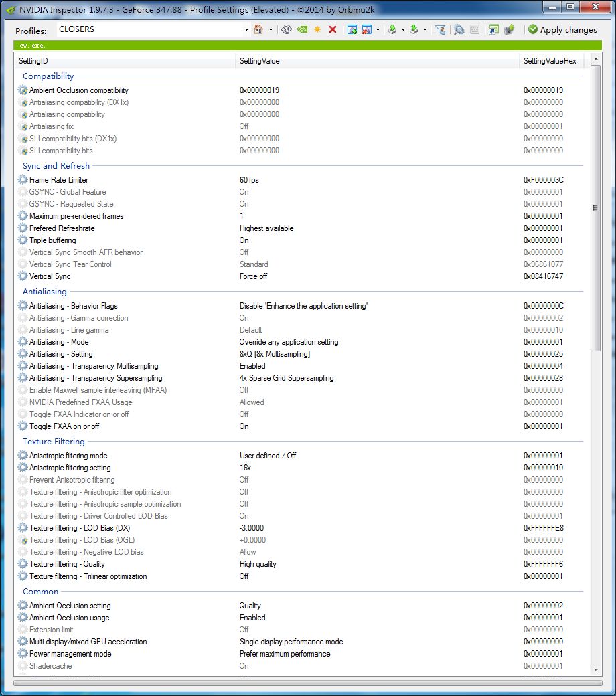
Task: Click the gear icon beside Toggle FXAA on or off
Action: click(23, 426)
